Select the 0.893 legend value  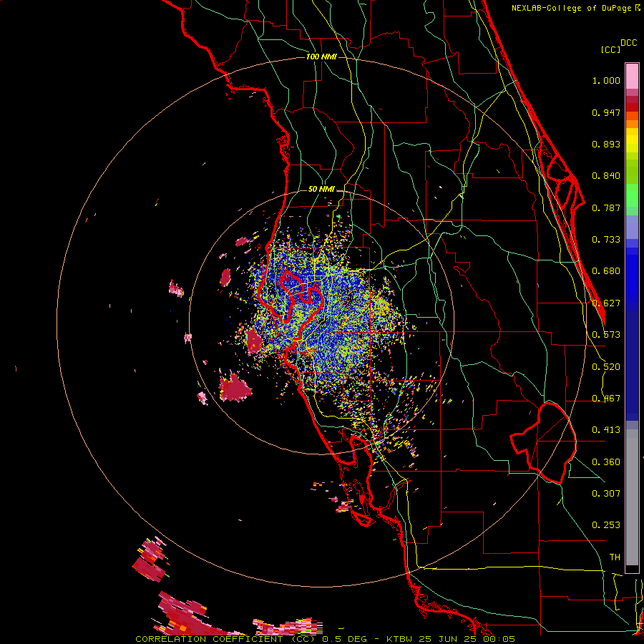click(606, 144)
